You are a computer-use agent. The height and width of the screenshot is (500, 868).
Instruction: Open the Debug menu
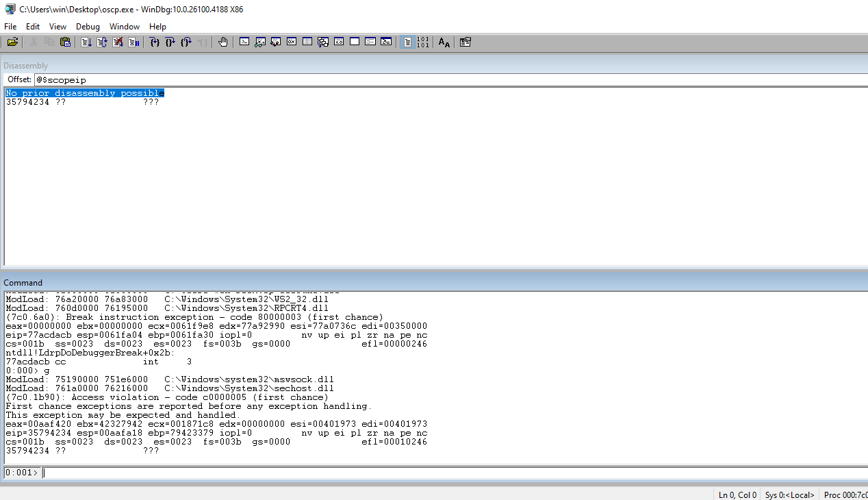(88, 27)
